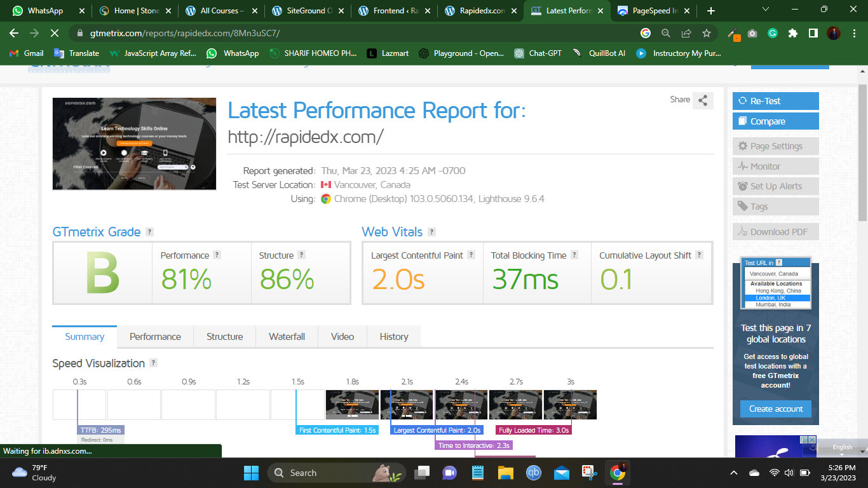This screenshot has width=868, height=488.
Task: Open the Gmail bookmark
Action: 27,53
